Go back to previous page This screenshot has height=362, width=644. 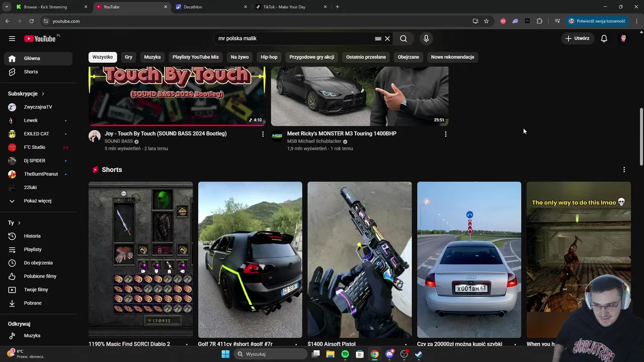coord(7,21)
